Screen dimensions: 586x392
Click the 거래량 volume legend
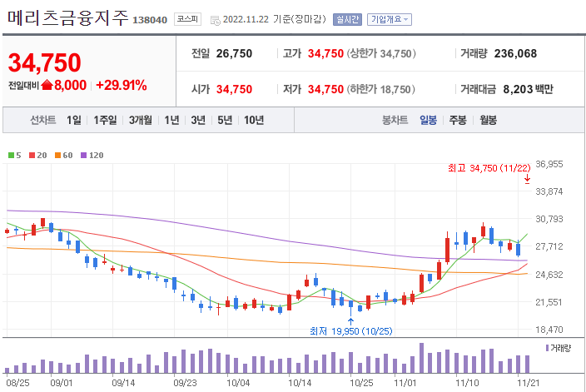(x=559, y=348)
